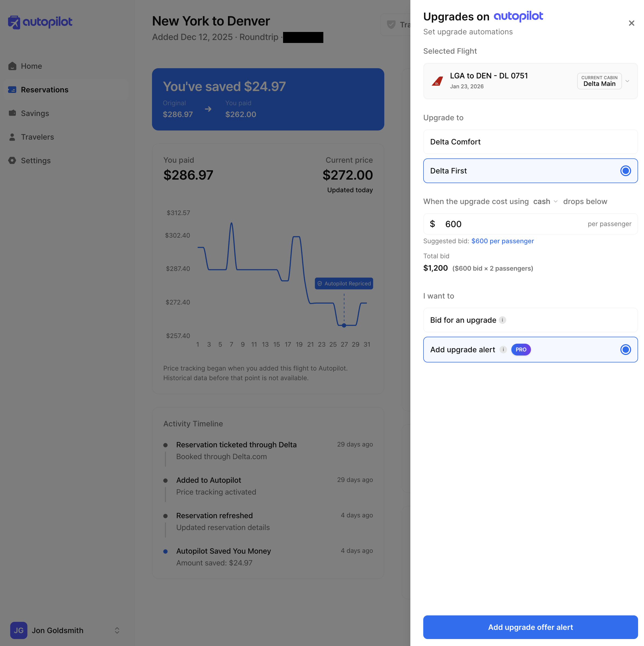Click the Savings wallet icon
The height and width of the screenshot is (646, 644).
(x=12, y=113)
